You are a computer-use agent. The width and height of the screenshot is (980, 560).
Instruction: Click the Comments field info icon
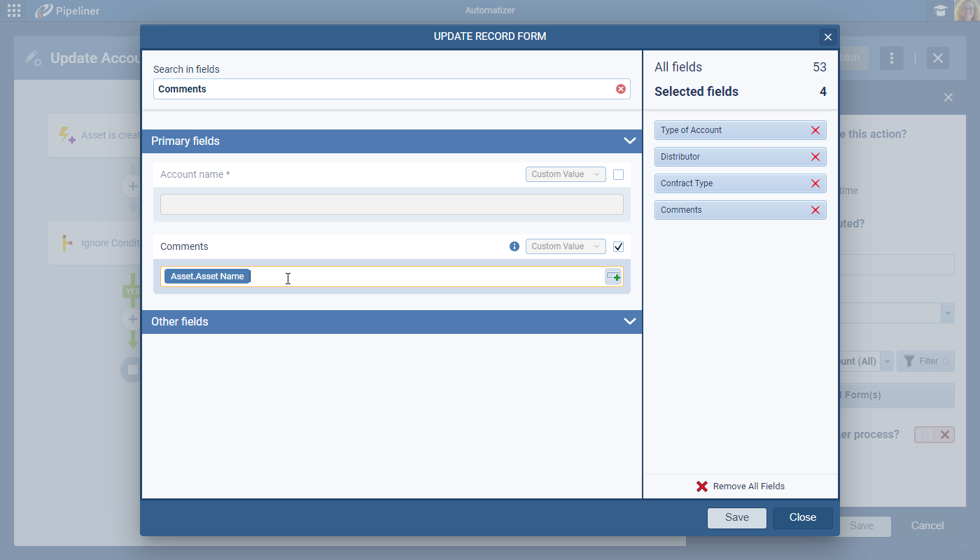(514, 246)
